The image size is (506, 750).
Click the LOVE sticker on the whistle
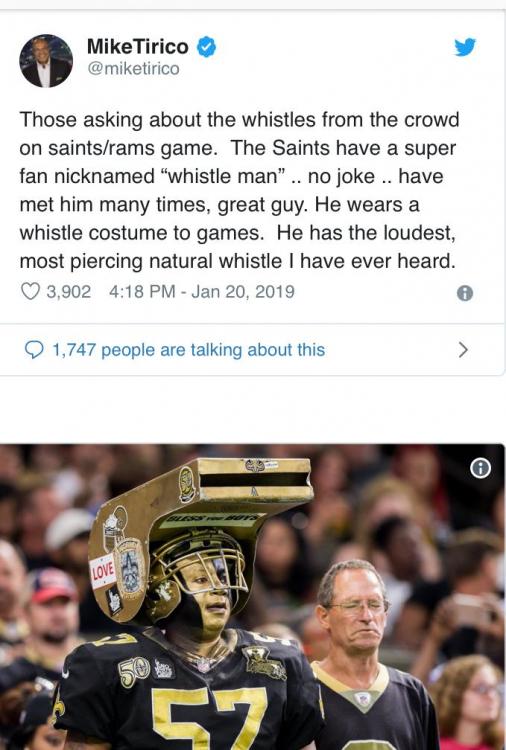[x=103, y=571]
